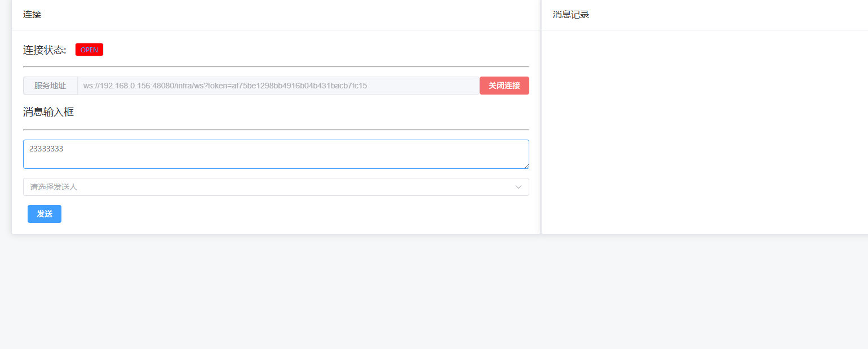
Task: Open the 请选择发送人 dropdown
Action: (276, 187)
